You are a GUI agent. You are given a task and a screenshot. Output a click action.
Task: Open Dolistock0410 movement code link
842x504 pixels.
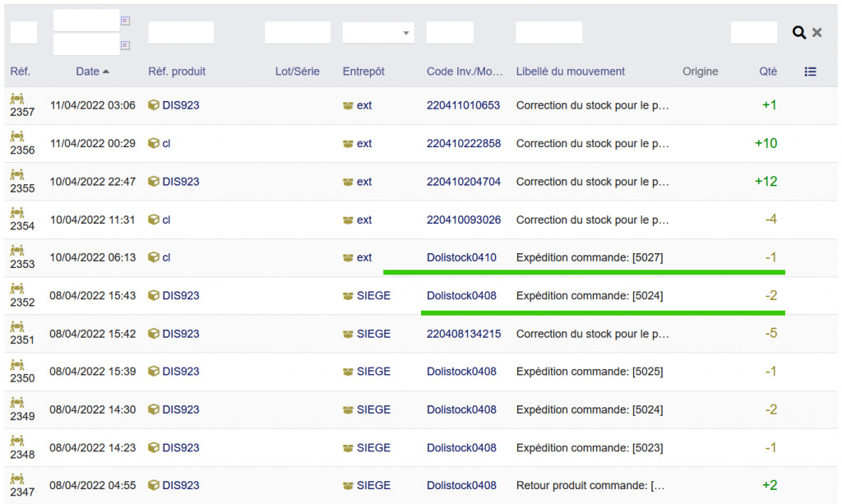pos(461,257)
